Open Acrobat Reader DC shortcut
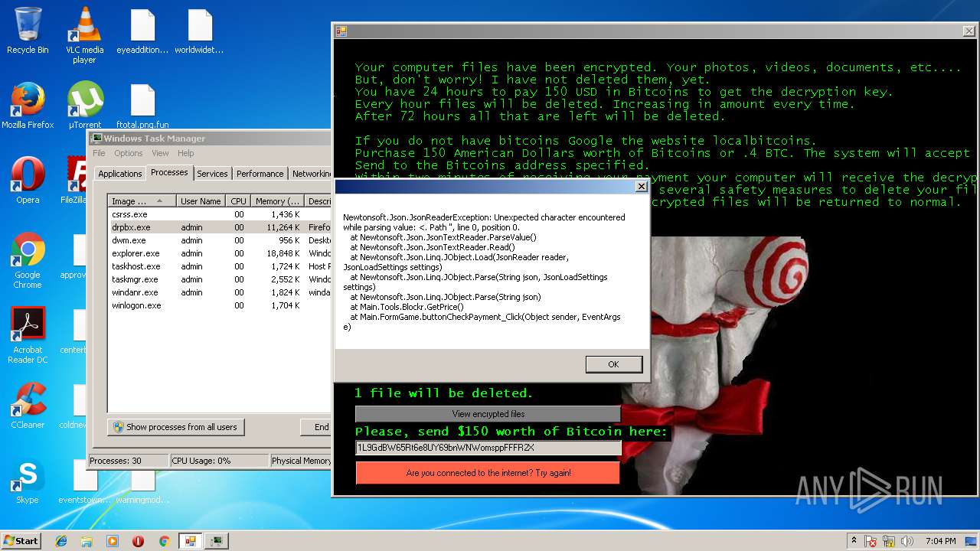Viewport: 980px width, 551px height. coord(28,335)
